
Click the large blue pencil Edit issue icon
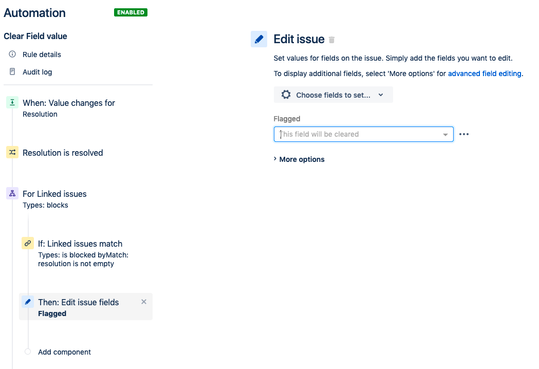pyautogui.click(x=259, y=39)
